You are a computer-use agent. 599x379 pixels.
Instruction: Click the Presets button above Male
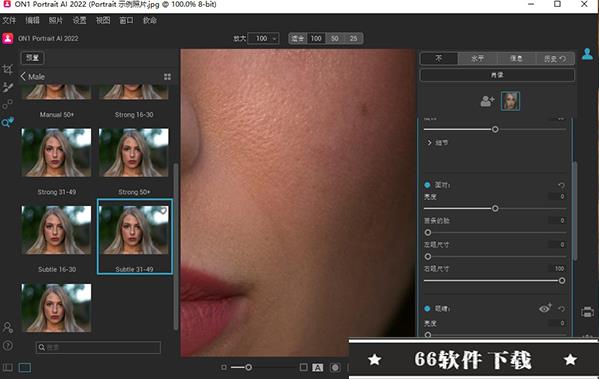(x=32, y=58)
